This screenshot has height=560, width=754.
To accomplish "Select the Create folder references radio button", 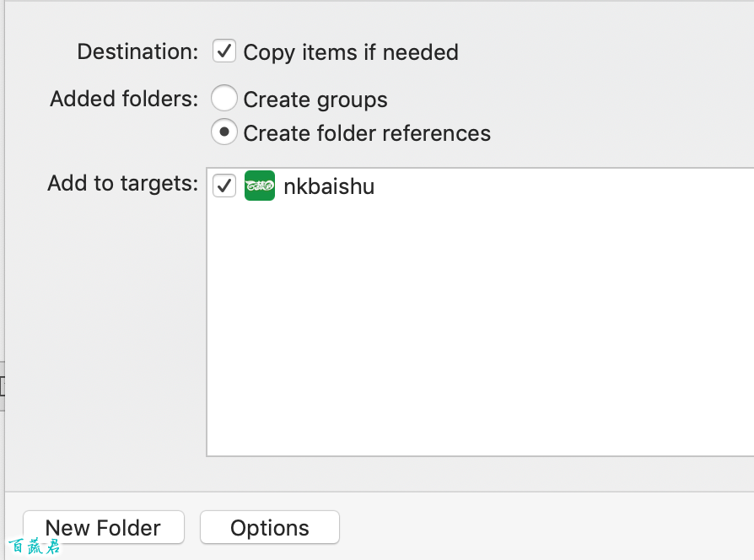I will tap(224, 132).
